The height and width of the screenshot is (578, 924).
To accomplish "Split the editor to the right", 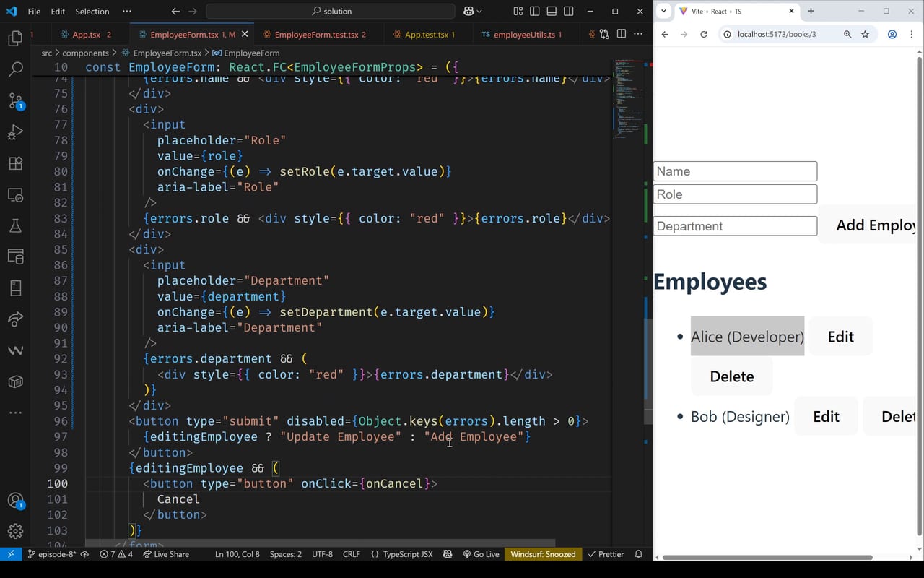I will pos(622,34).
